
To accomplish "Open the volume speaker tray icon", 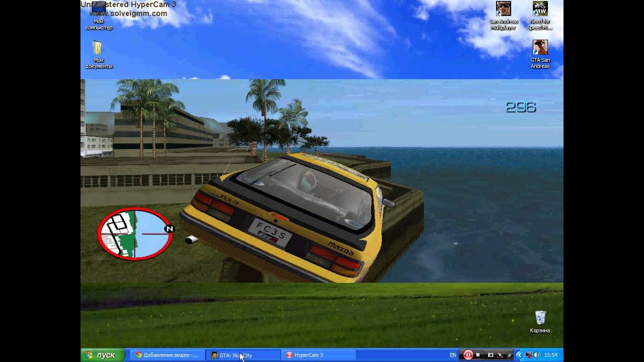I will point(536,355).
